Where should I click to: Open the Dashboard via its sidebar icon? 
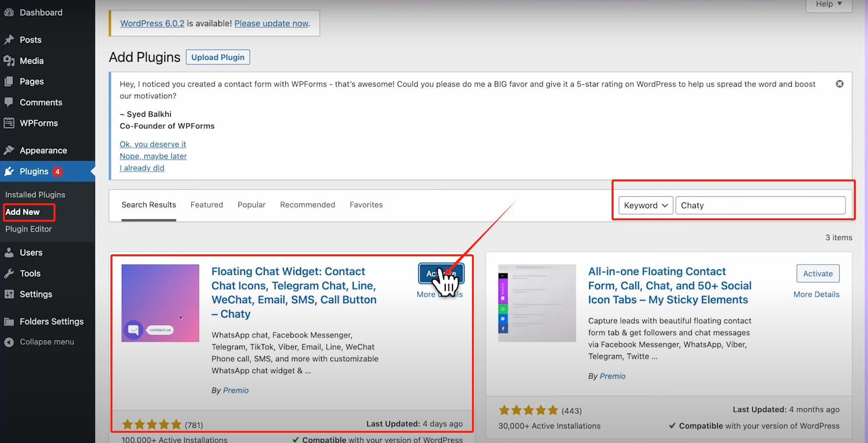coord(9,12)
